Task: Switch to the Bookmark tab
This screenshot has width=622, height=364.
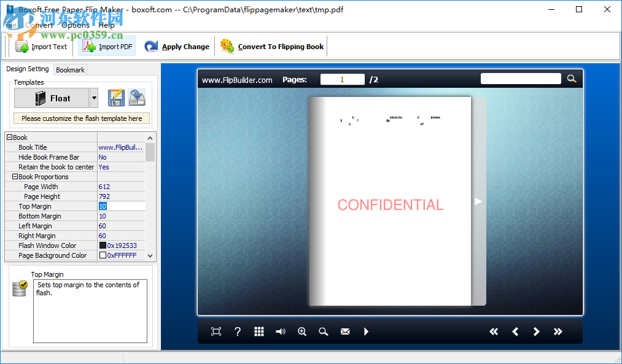Action: (69, 69)
